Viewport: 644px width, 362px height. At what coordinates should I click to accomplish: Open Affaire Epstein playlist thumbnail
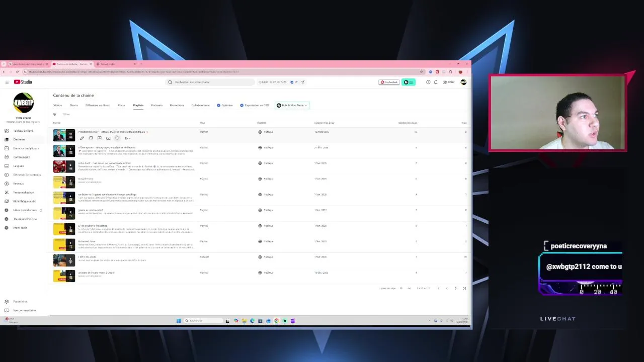click(64, 151)
